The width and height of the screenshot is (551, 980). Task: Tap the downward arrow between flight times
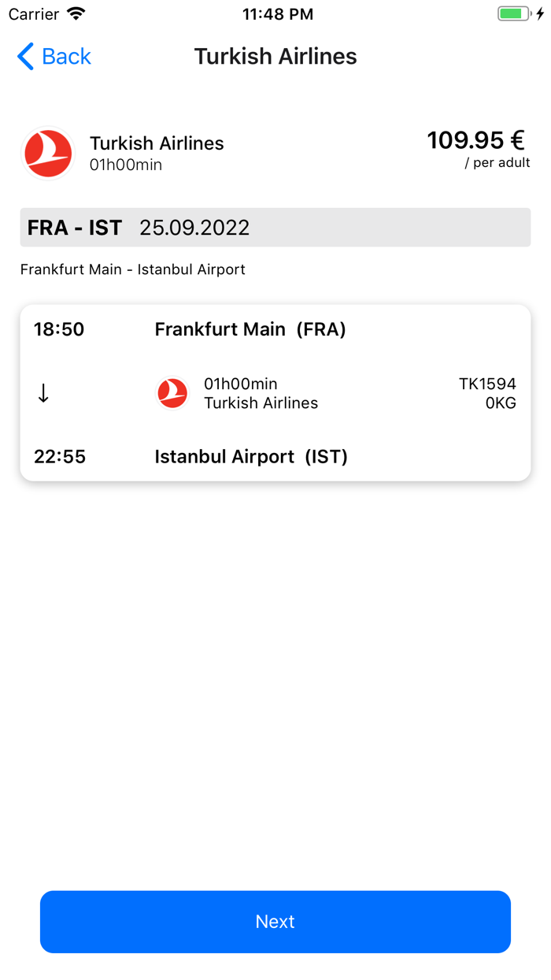click(43, 393)
